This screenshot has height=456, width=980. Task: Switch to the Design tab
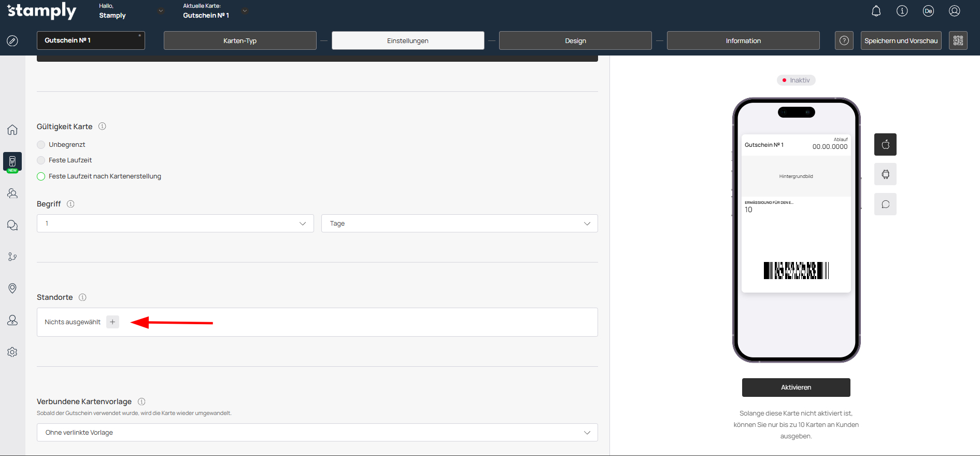coord(575,40)
